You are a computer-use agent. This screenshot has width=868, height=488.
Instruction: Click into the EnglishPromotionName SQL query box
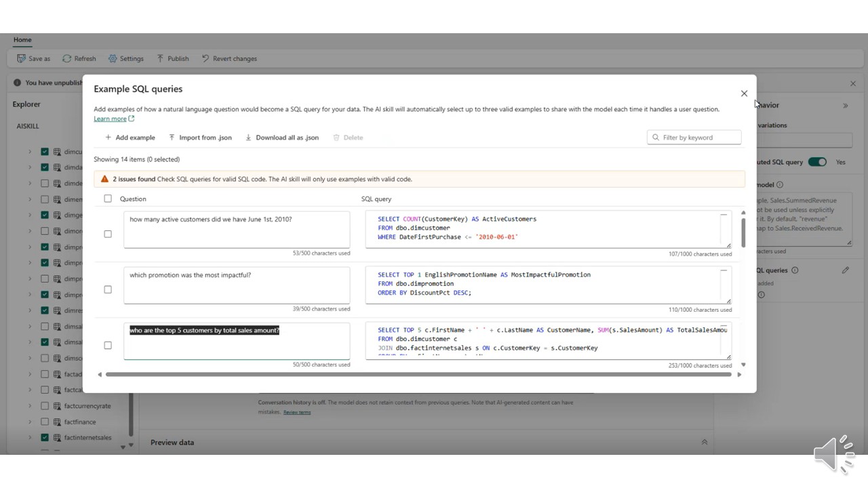click(548, 285)
